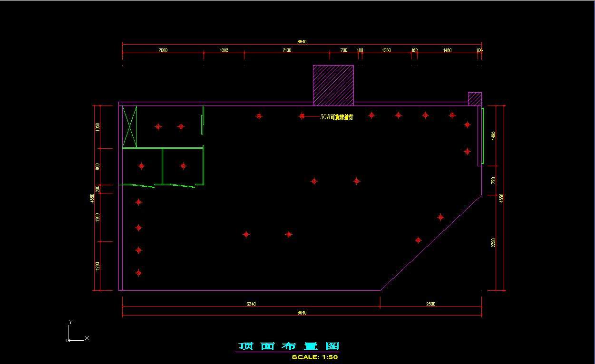This screenshot has width=595, height=364.
Task: Select the small hatched square at top-right corner
Action: click(475, 99)
